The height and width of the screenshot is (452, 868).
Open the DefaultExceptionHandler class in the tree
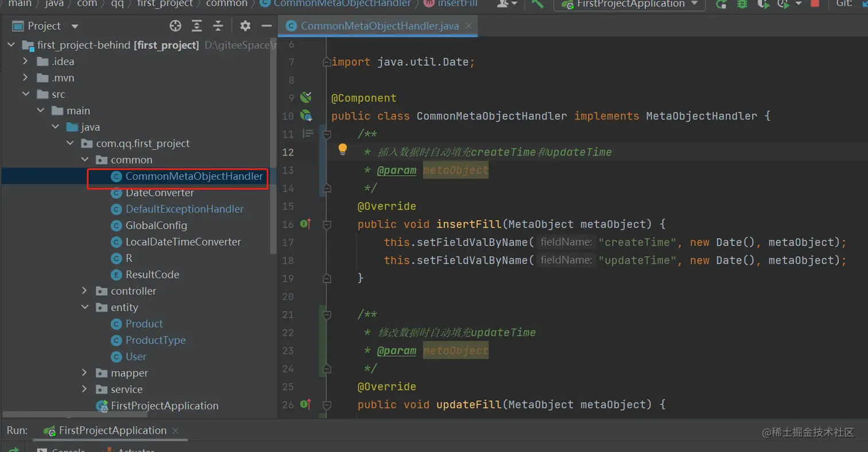tap(184, 209)
